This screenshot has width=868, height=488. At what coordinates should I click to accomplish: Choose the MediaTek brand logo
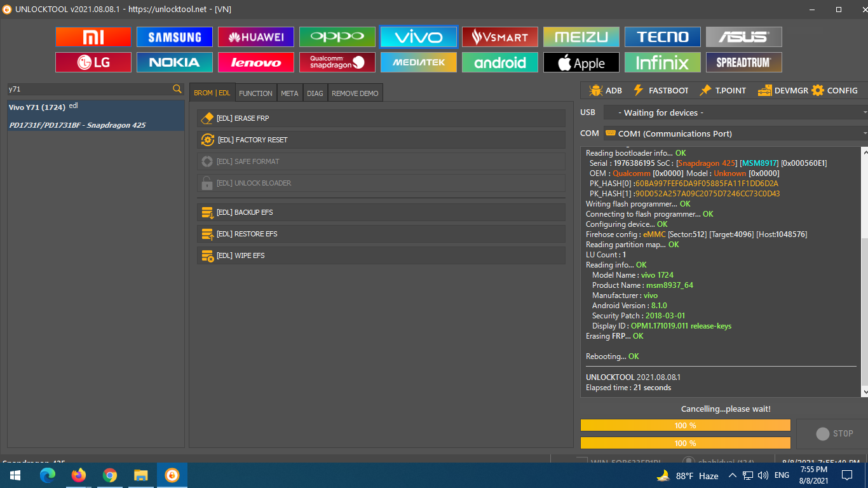(419, 62)
